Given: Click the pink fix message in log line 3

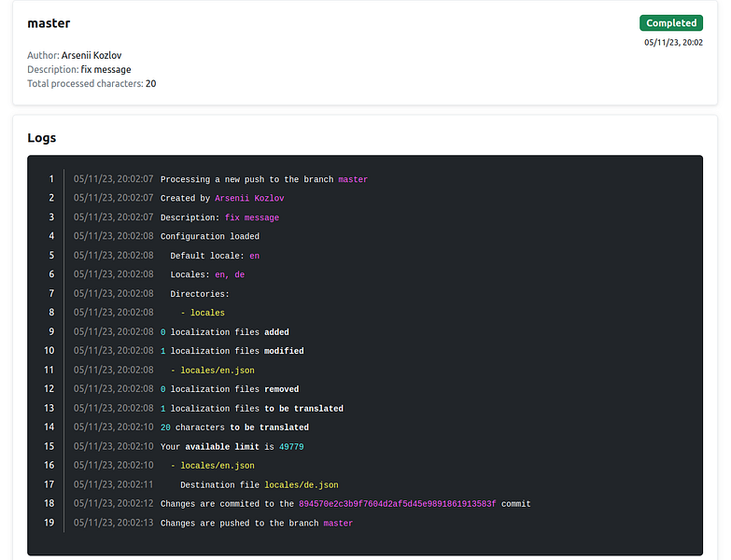Looking at the screenshot, I should [252, 217].
